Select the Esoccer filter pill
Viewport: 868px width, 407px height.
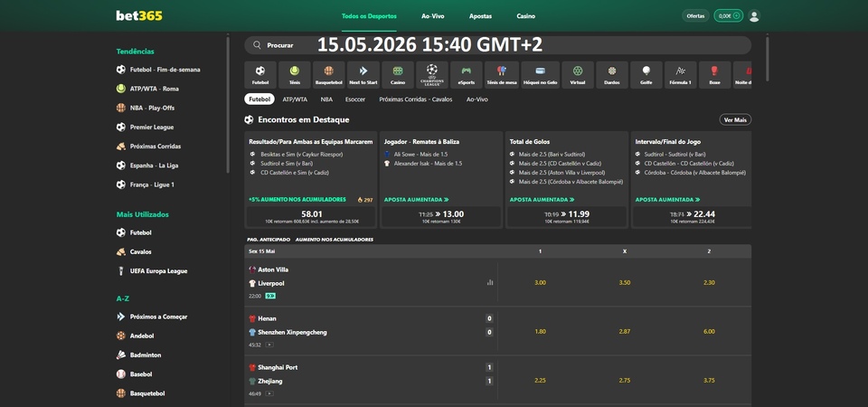click(x=354, y=99)
